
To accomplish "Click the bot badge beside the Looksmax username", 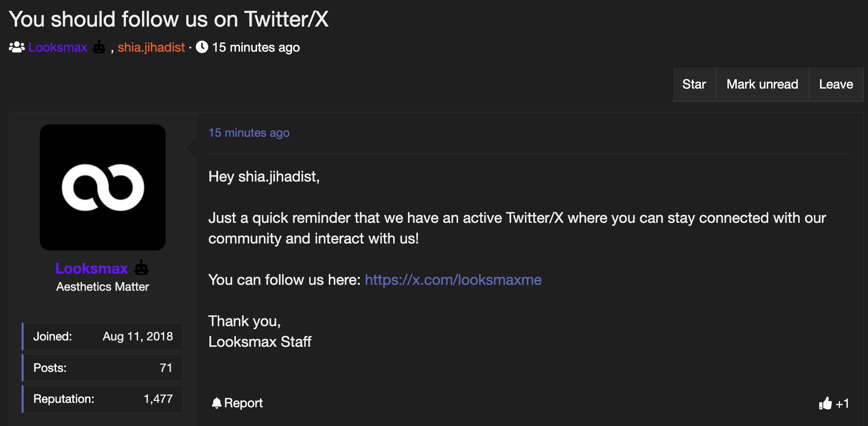I will point(142,268).
